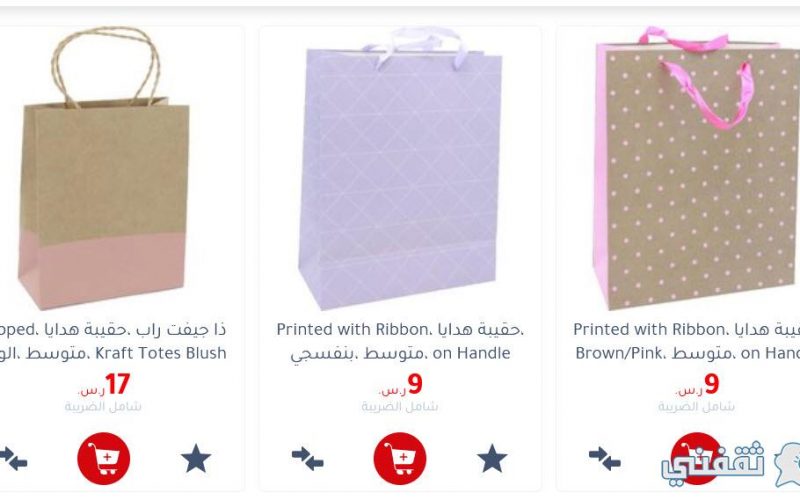Screen dimensions: 800x500
Task: Open the polka dot bag product image
Action: tap(695, 168)
